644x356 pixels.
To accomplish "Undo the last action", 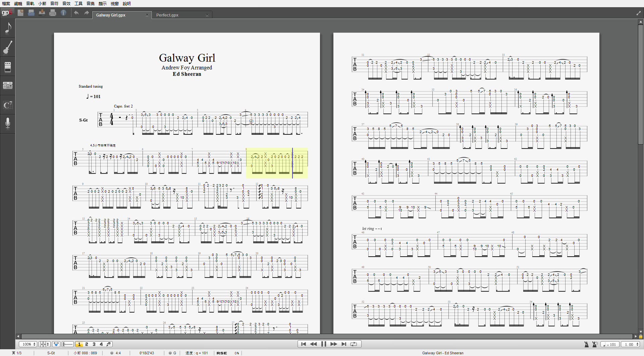I will coord(76,13).
